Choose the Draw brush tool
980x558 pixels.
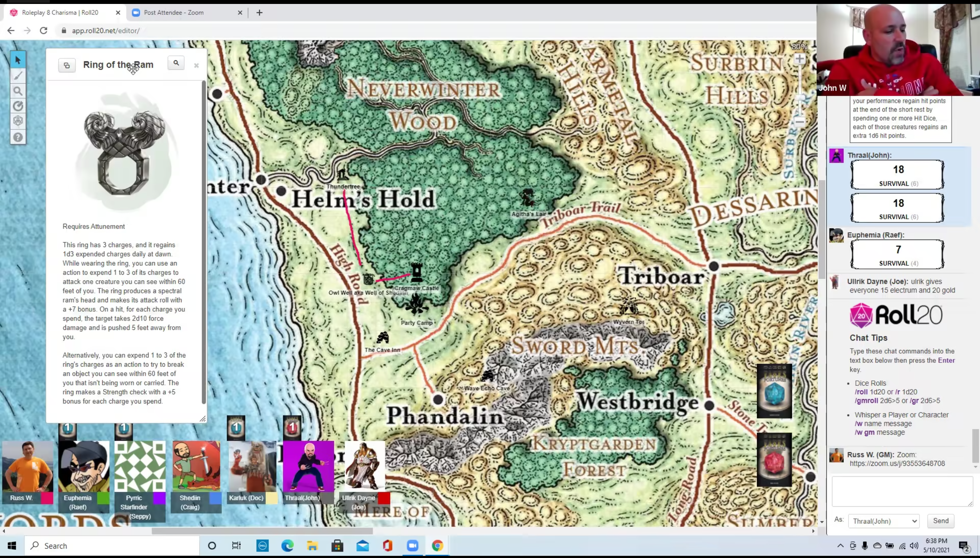coord(18,76)
